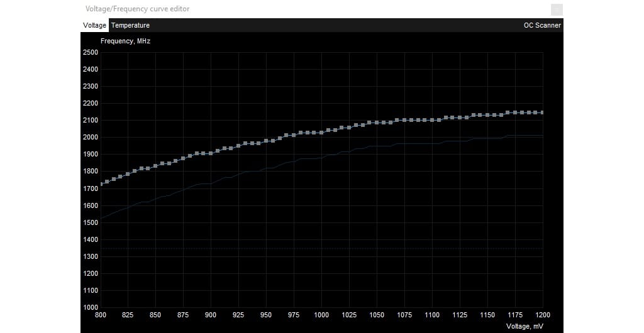Click the 1700 label on frequency axis
This screenshot has height=333, width=644.
click(91, 188)
